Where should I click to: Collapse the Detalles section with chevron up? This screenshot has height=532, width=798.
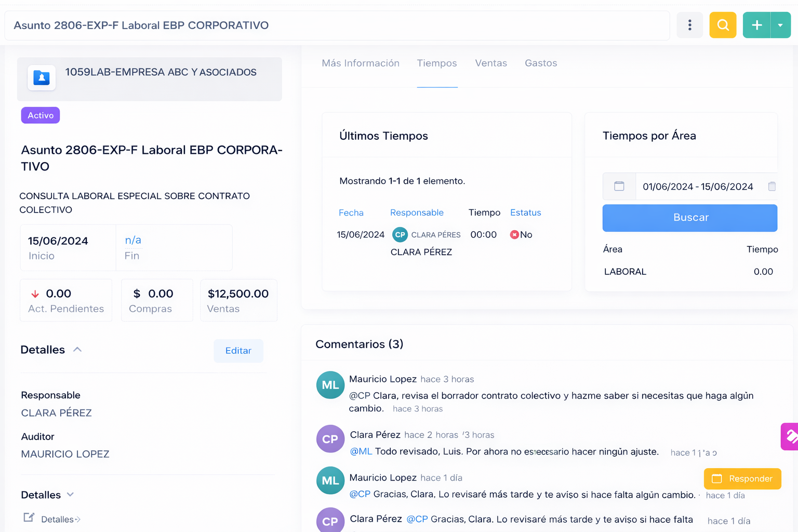(77, 350)
